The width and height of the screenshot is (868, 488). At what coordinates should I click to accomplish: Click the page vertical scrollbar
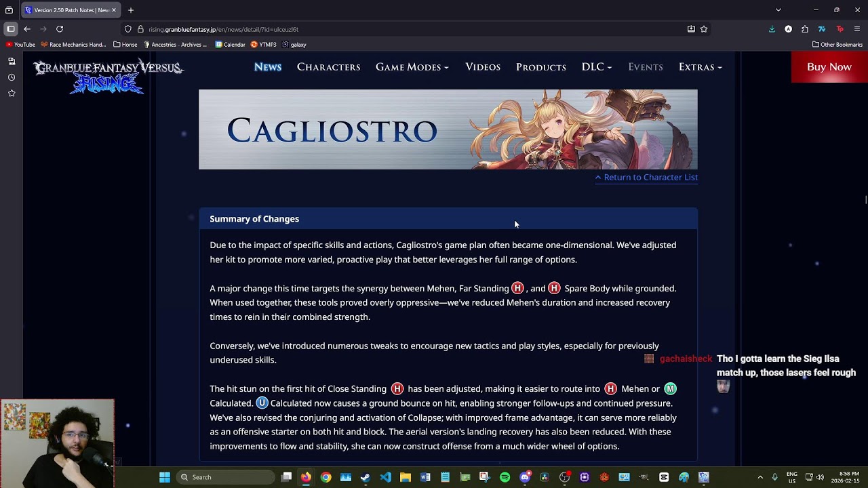tap(865, 199)
